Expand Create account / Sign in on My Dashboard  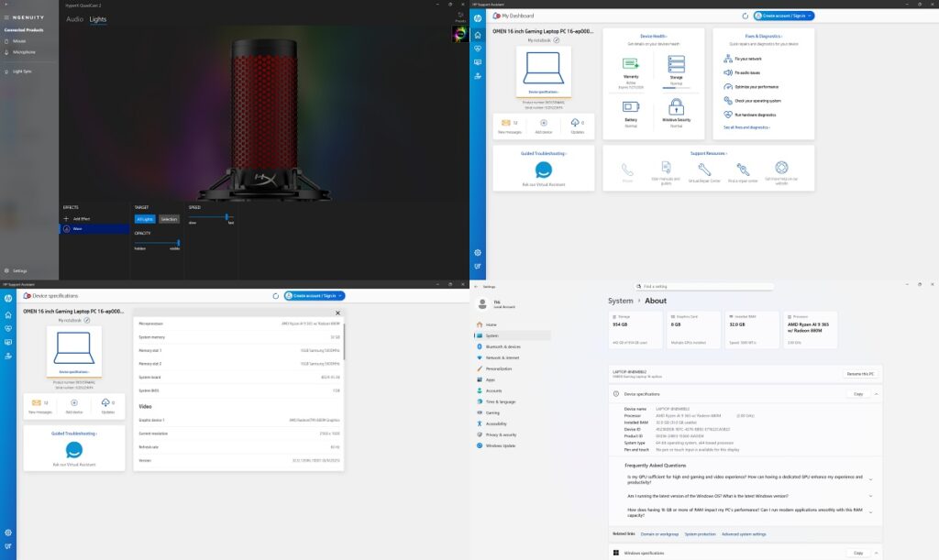784,16
